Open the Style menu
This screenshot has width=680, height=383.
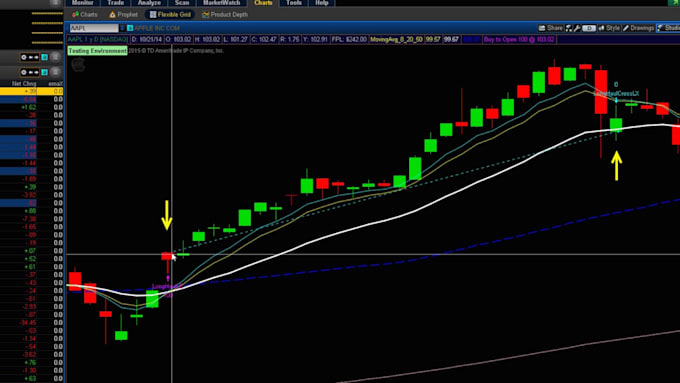pyautogui.click(x=609, y=28)
